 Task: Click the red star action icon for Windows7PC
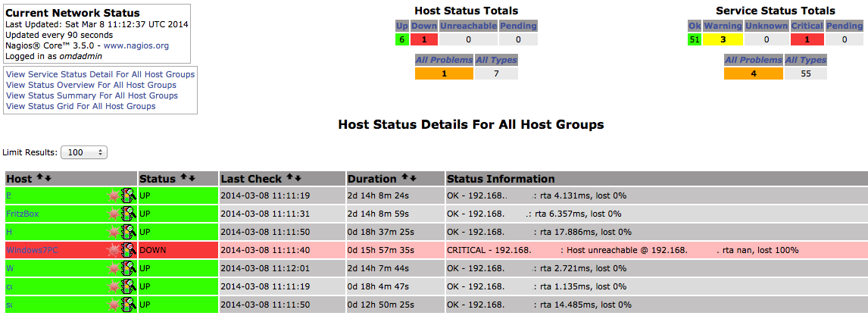click(x=114, y=250)
